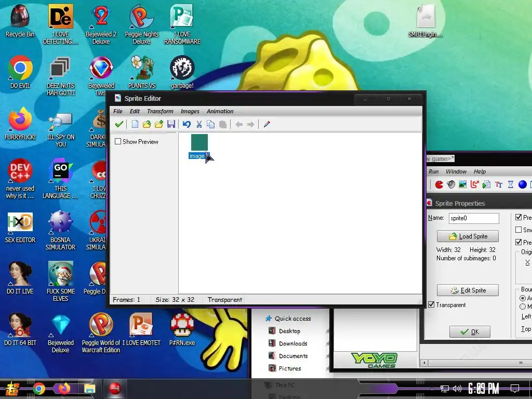Undo the last change with the blue arrow

tap(187, 124)
